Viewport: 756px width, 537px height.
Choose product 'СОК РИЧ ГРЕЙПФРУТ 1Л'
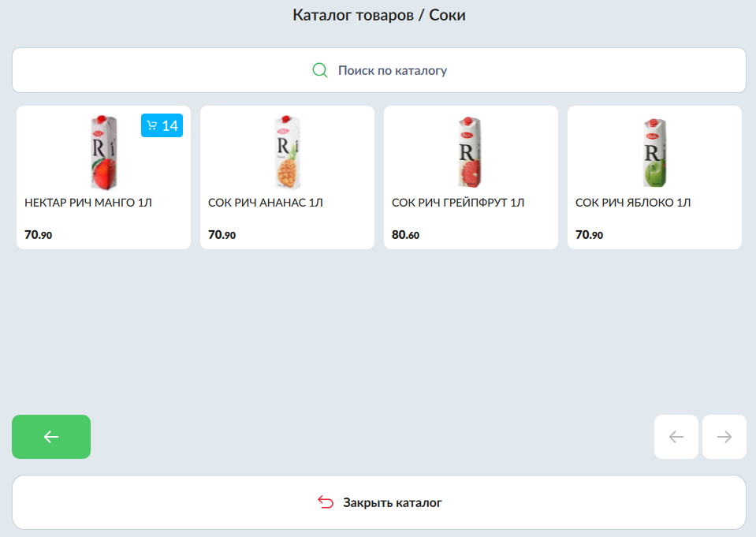(x=458, y=203)
